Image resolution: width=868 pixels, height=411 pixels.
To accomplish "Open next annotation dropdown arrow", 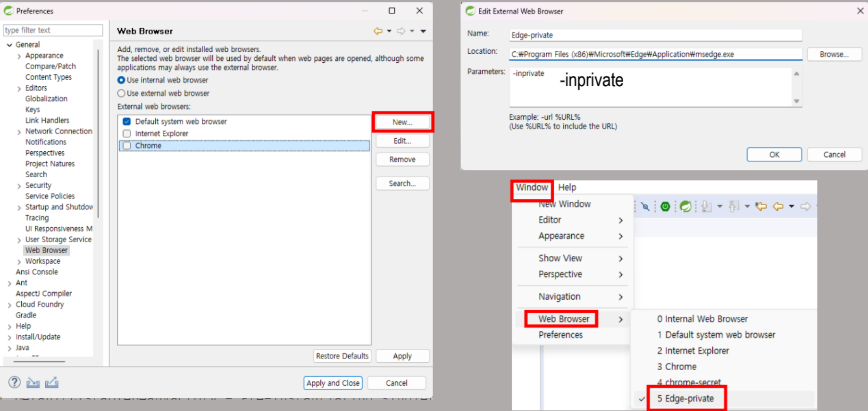I will (x=720, y=206).
